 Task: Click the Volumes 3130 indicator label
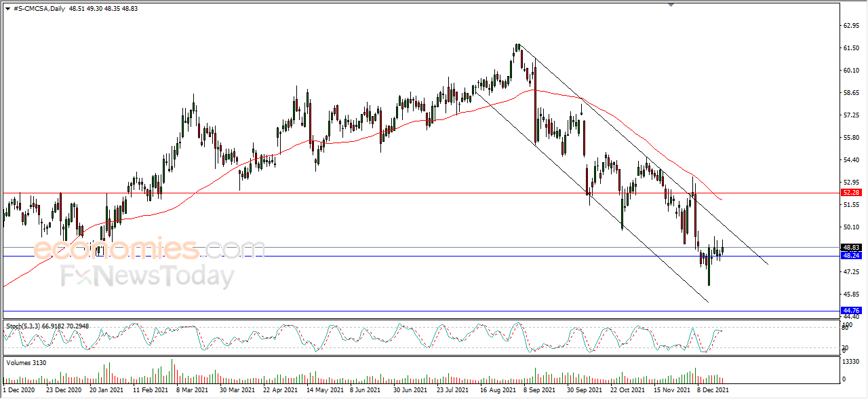point(26,362)
